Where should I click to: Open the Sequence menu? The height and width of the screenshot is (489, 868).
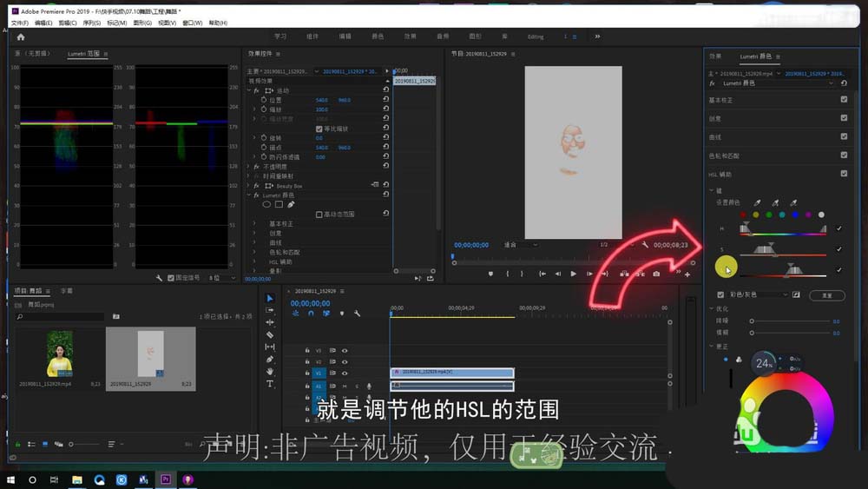[x=92, y=23]
